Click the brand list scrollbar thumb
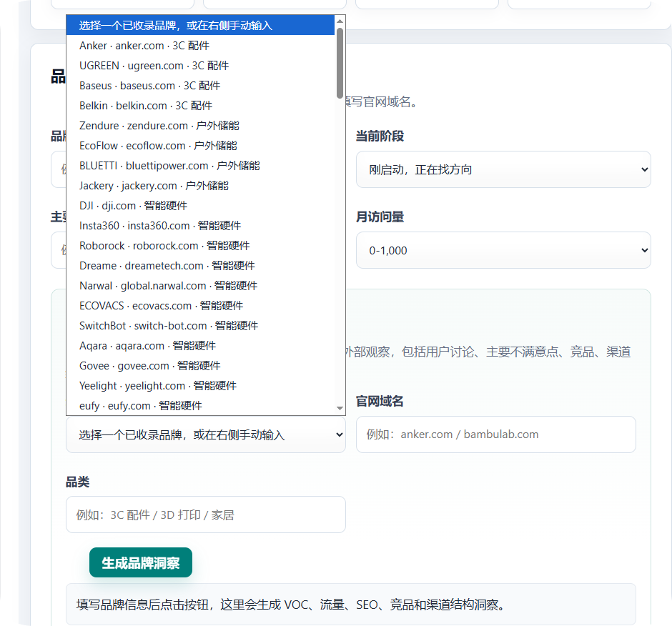This screenshot has width=672, height=626. (x=340, y=63)
